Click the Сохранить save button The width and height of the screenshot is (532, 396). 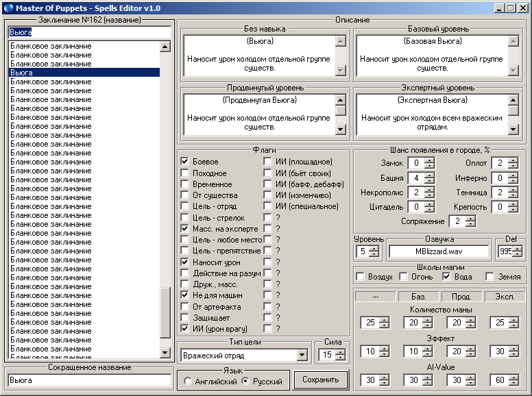(320, 380)
